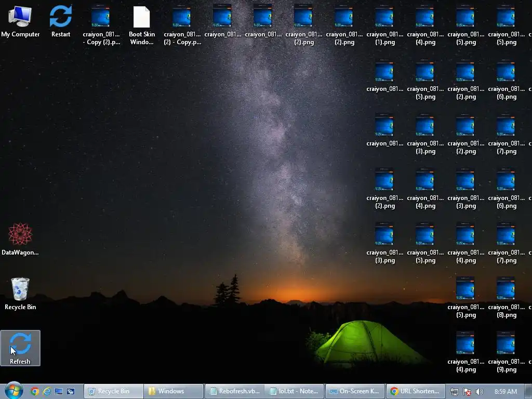This screenshot has height=399, width=532.
Task: Switch to the Recycle Bin taskbar window
Action: click(x=113, y=391)
